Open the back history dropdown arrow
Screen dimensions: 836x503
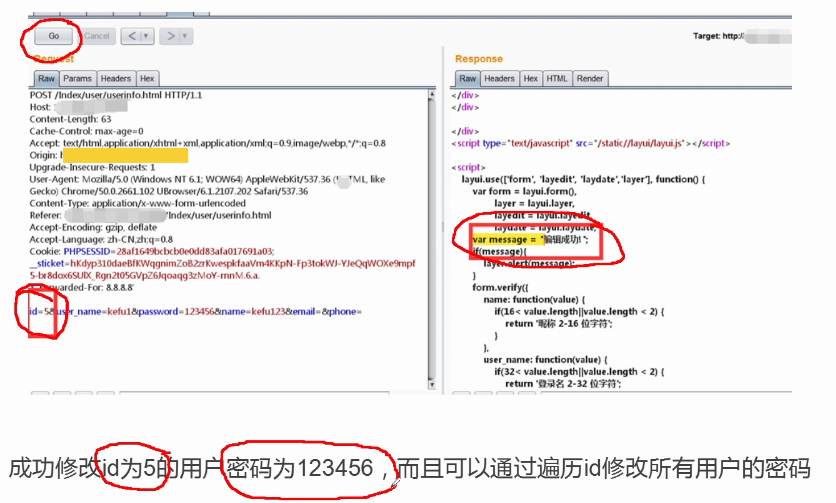146,36
